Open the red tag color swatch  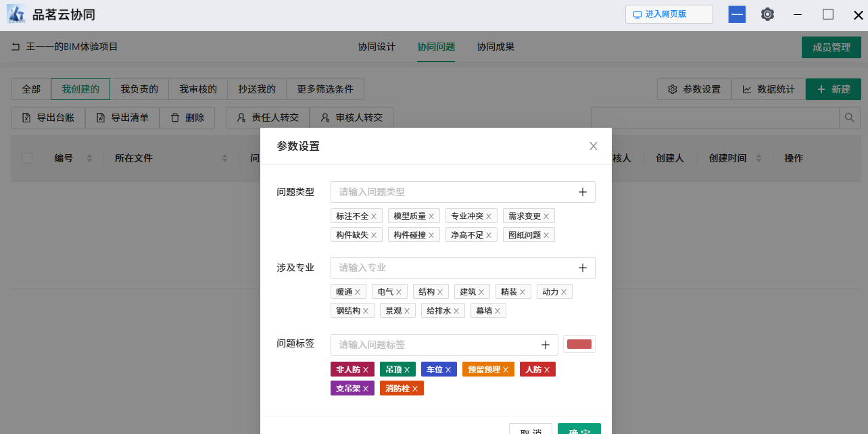click(579, 344)
